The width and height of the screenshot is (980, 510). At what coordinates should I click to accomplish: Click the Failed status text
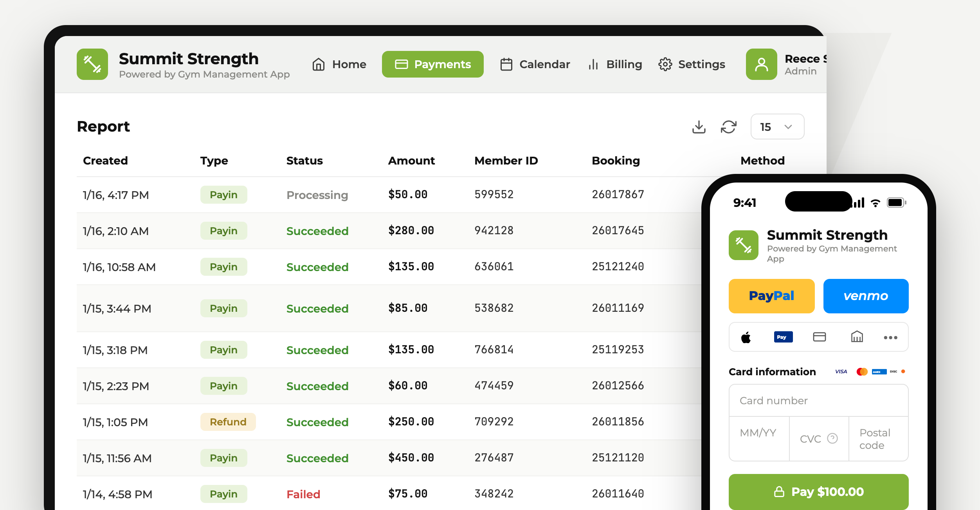[303, 494]
